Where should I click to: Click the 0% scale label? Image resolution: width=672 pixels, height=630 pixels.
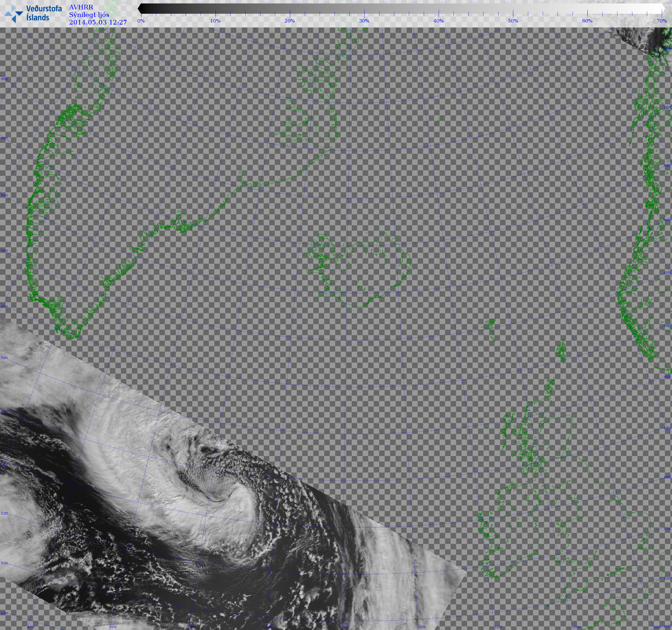[141, 21]
